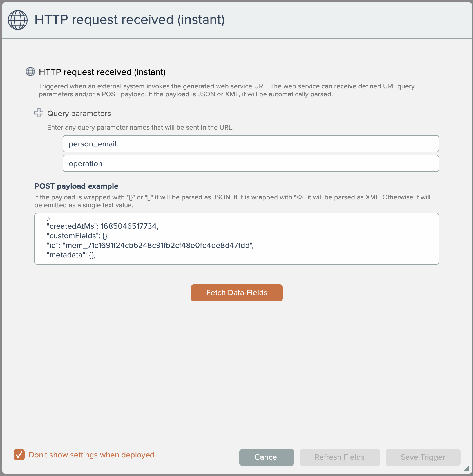473x476 pixels.
Task: Click the Save Trigger button
Action: tap(423, 457)
